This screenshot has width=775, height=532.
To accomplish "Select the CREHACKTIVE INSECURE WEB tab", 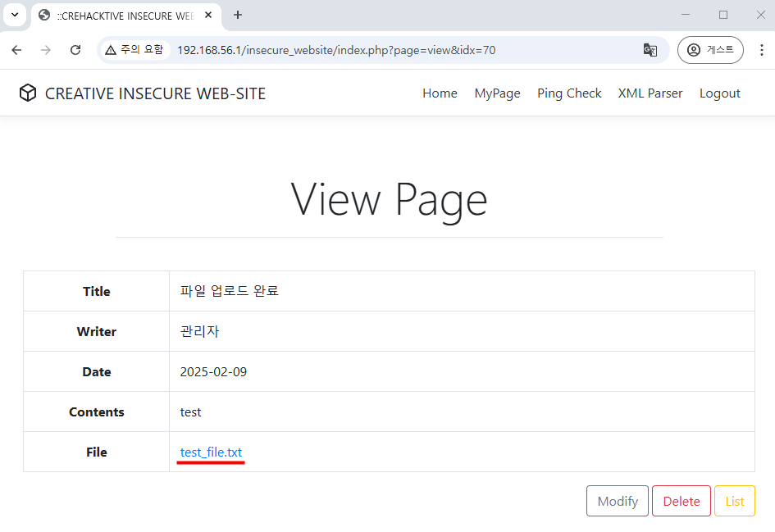I will coord(126,16).
